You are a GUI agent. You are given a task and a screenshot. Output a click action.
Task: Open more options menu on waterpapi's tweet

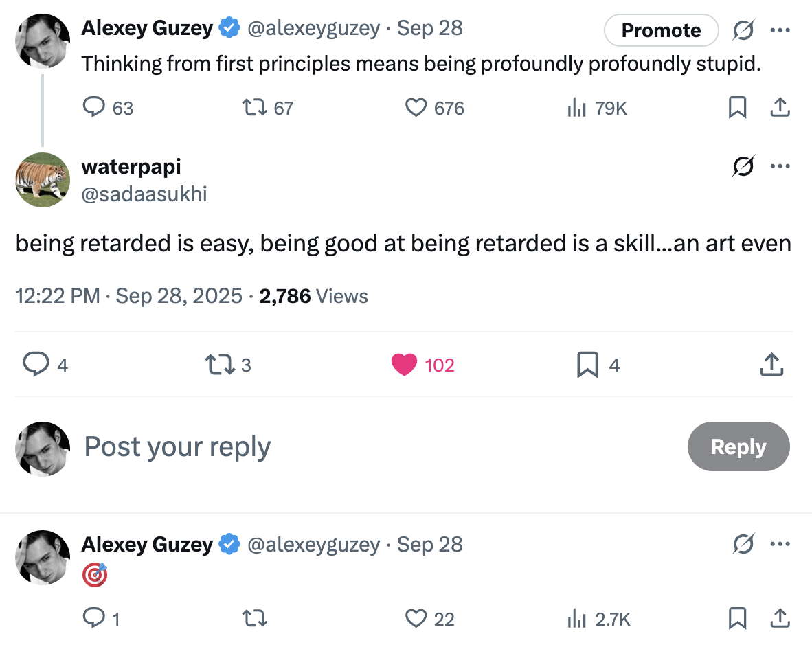coord(780,166)
